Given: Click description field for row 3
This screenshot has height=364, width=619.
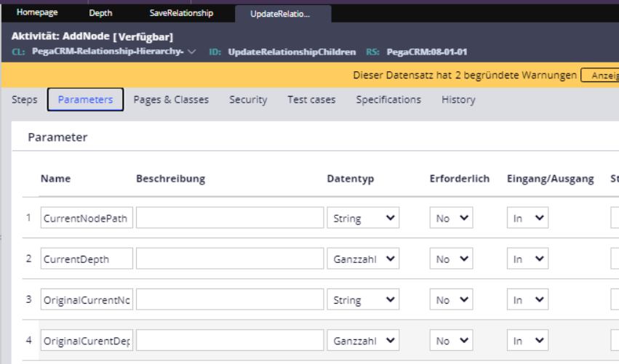Looking at the screenshot, I should pyautogui.click(x=230, y=300).
